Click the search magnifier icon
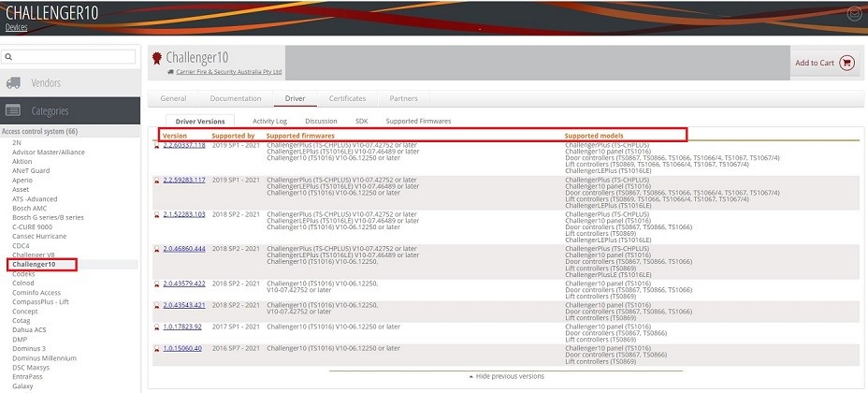This screenshot has height=393, width=868. coord(8,56)
